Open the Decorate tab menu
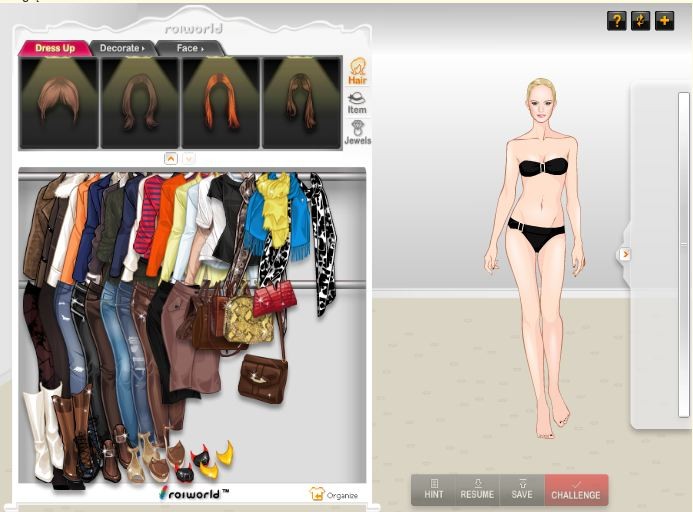Image resolution: width=693 pixels, height=512 pixels. click(121, 48)
